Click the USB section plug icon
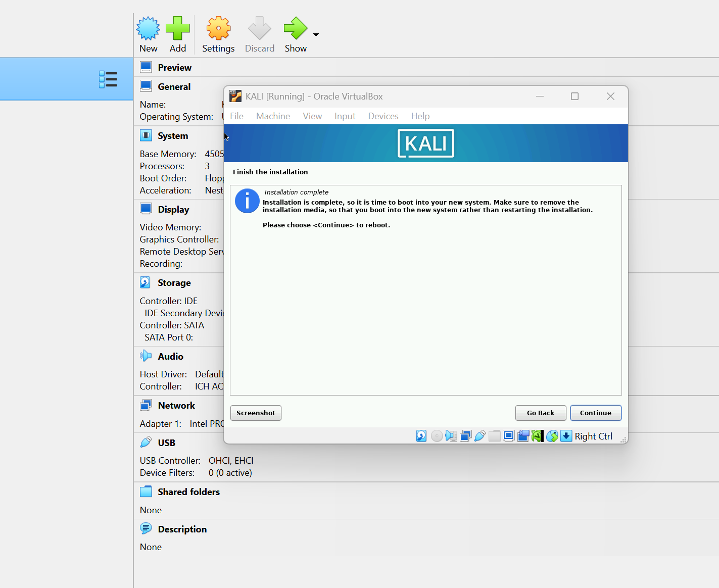Viewport: 719px width, 588px height. [x=146, y=442]
